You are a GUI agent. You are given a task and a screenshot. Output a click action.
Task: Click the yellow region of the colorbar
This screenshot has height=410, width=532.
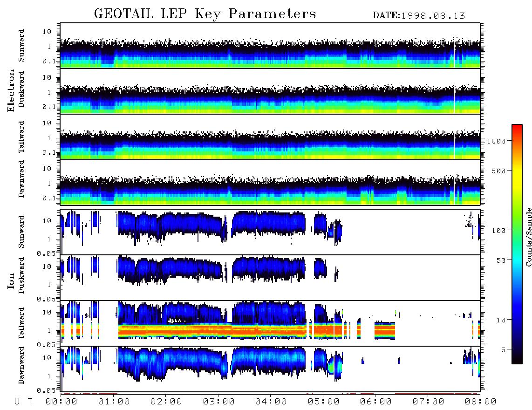click(x=517, y=177)
